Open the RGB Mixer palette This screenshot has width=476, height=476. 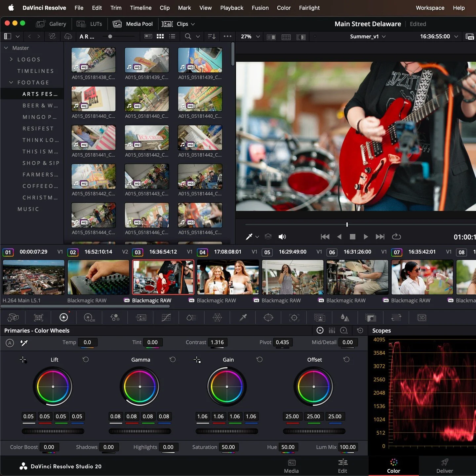click(115, 318)
